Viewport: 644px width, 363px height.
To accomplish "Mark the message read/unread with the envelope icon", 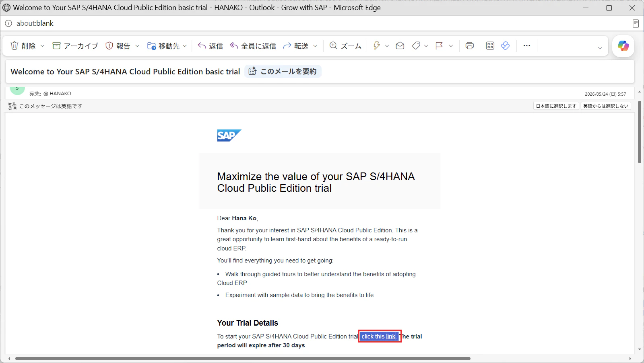I will [400, 46].
